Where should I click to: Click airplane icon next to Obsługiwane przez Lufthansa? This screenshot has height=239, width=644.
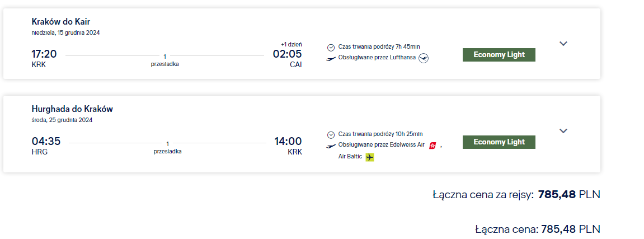click(x=331, y=58)
